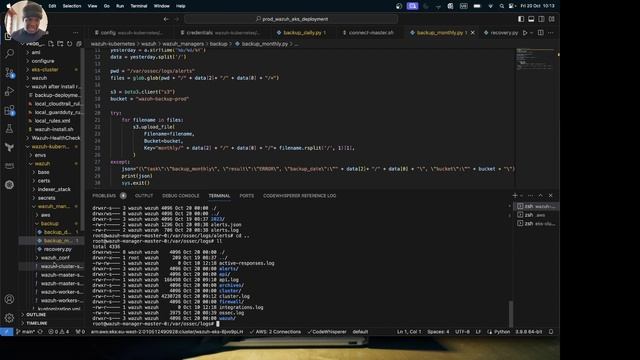Screen dimensions: 640x360
Task: Switch to the PORTS panel tab
Action: (247, 196)
